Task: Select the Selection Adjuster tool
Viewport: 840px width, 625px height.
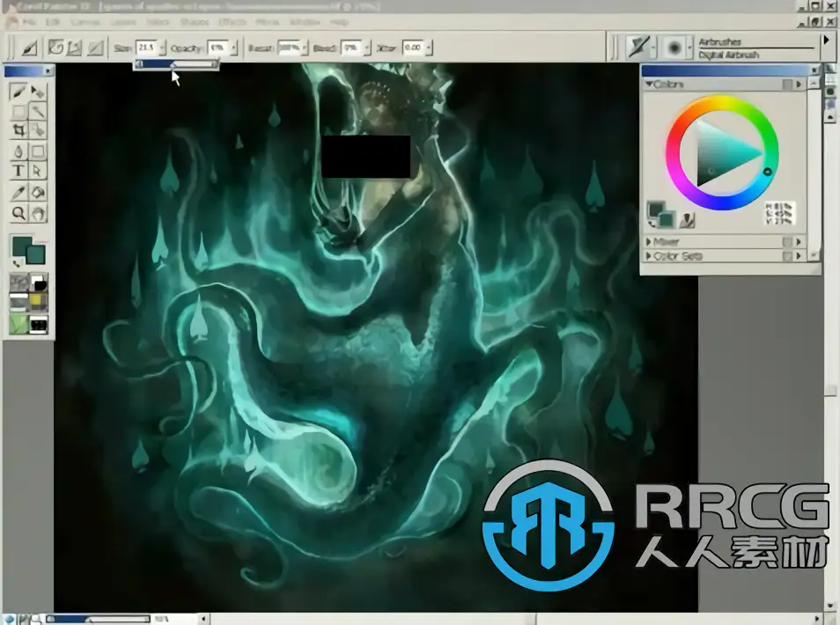Action: point(38,130)
